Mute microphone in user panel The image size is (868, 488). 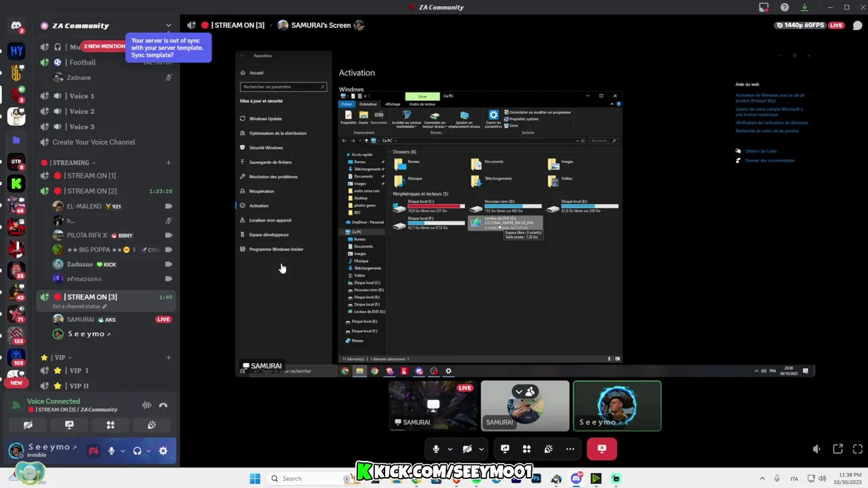111,451
